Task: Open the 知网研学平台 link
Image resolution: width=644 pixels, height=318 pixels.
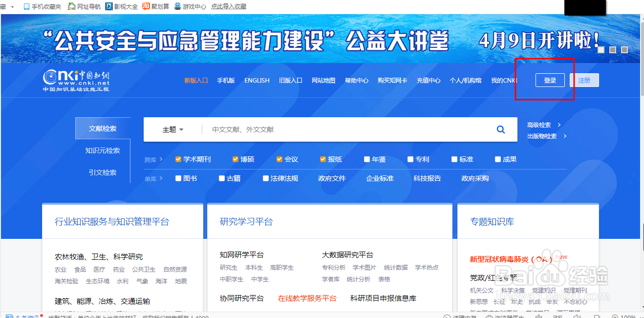Action: pyautogui.click(x=242, y=254)
